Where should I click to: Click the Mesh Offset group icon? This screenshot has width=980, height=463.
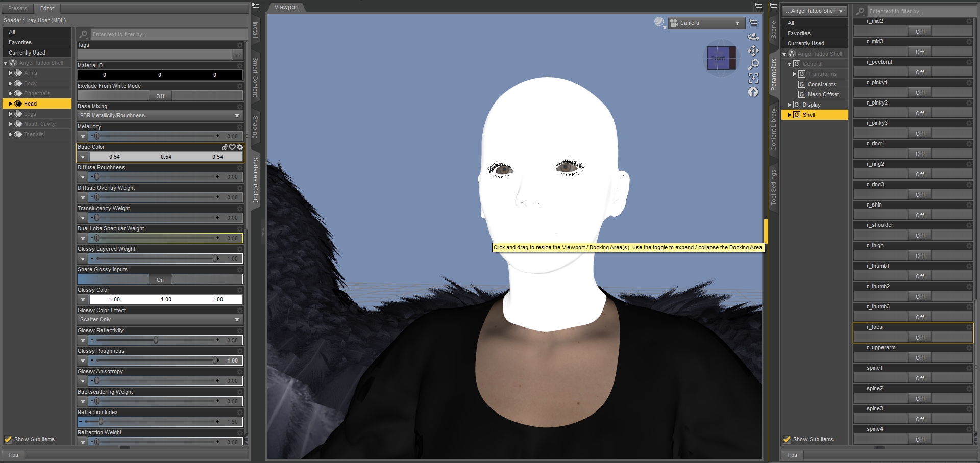tap(802, 94)
